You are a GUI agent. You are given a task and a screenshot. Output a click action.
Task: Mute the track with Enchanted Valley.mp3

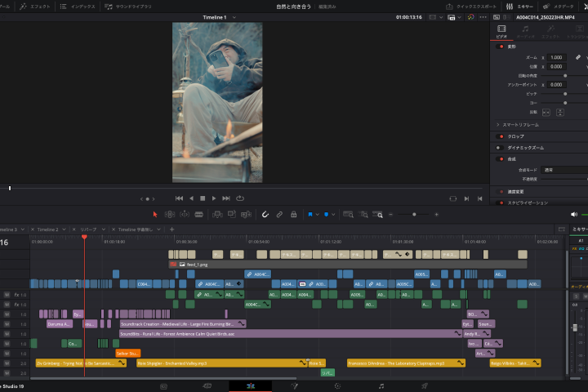coord(7,363)
